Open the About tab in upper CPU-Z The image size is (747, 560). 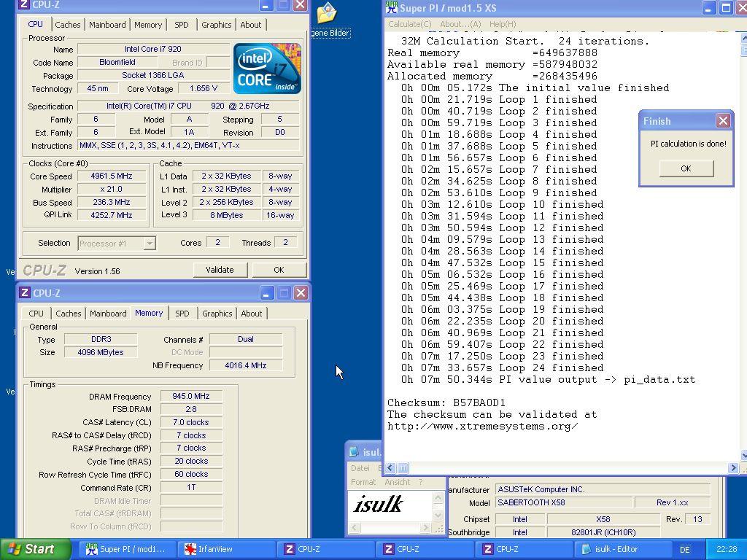251,25
